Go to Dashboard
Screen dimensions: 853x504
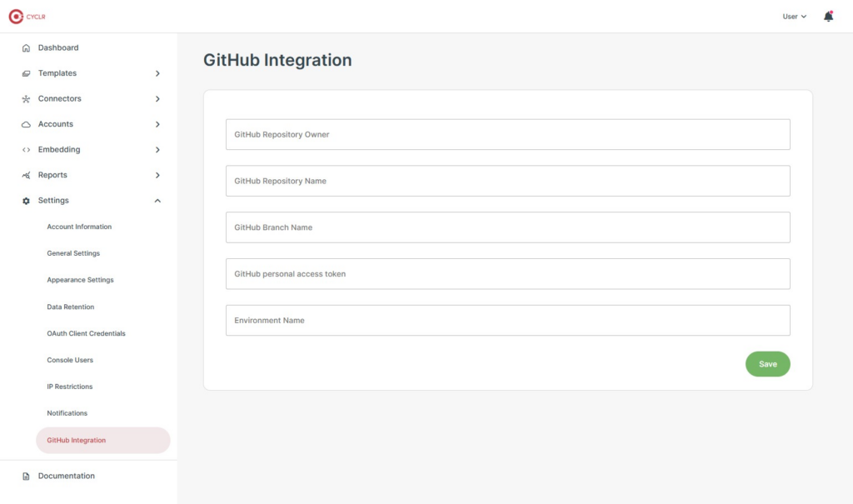point(58,47)
